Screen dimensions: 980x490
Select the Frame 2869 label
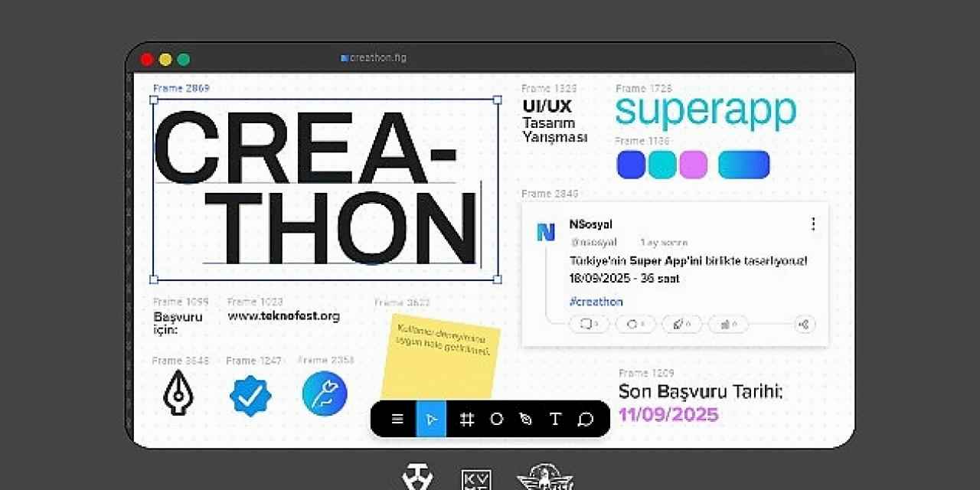coord(181,88)
